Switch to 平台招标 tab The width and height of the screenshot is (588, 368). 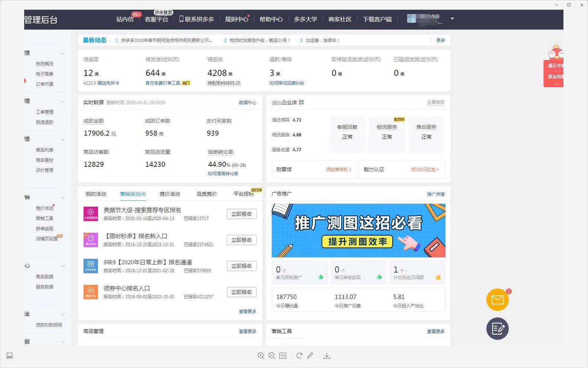244,194
